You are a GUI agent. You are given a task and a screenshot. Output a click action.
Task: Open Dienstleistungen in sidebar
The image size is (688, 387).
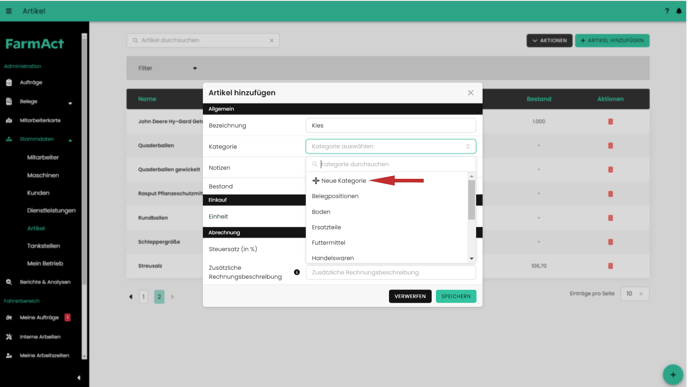(x=51, y=211)
